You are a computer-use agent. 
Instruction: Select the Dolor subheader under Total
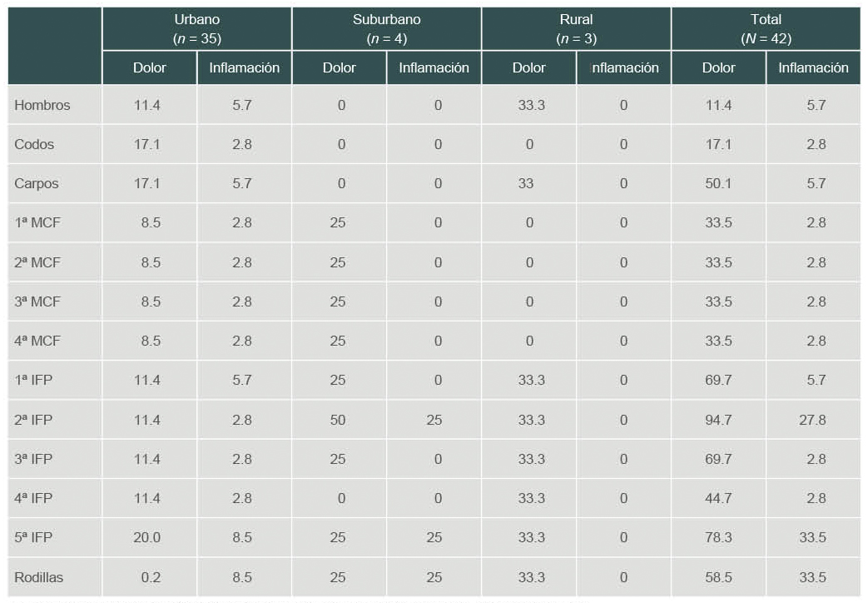click(x=718, y=68)
